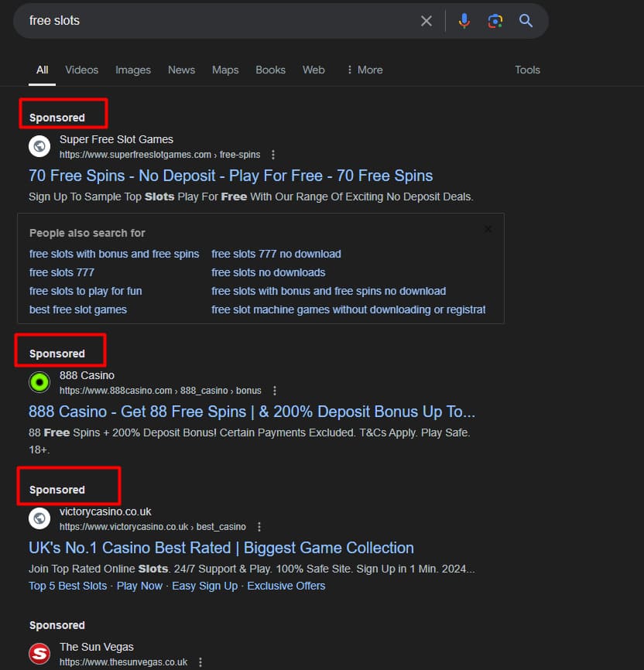Search free slots 777 suggestion

click(x=62, y=272)
